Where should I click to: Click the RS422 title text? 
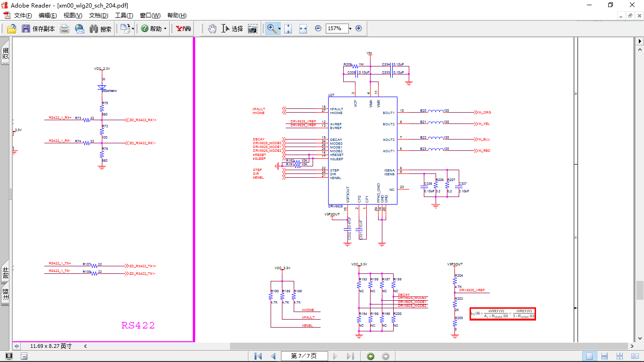point(138,325)
